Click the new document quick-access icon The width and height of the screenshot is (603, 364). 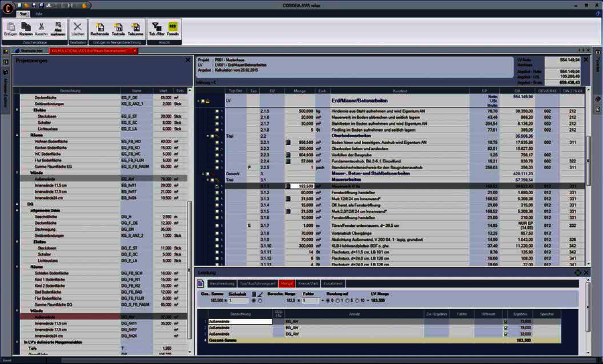point(19,5)
